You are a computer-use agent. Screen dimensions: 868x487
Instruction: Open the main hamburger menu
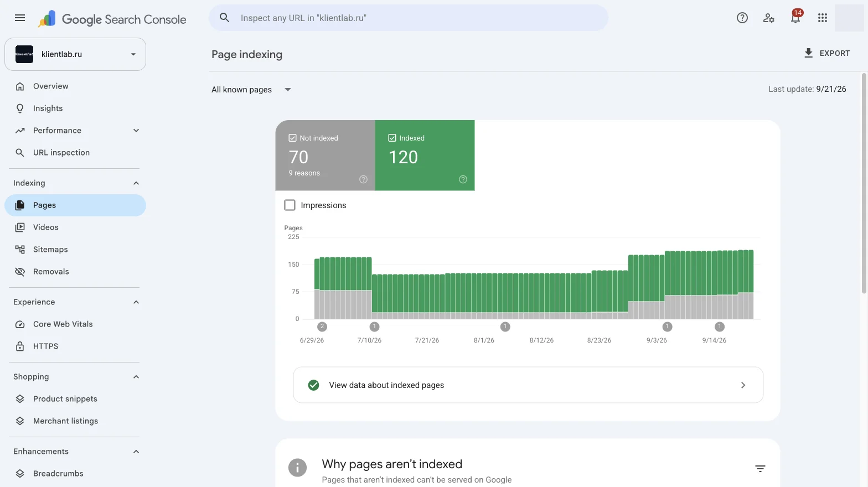tap(20, 18)
